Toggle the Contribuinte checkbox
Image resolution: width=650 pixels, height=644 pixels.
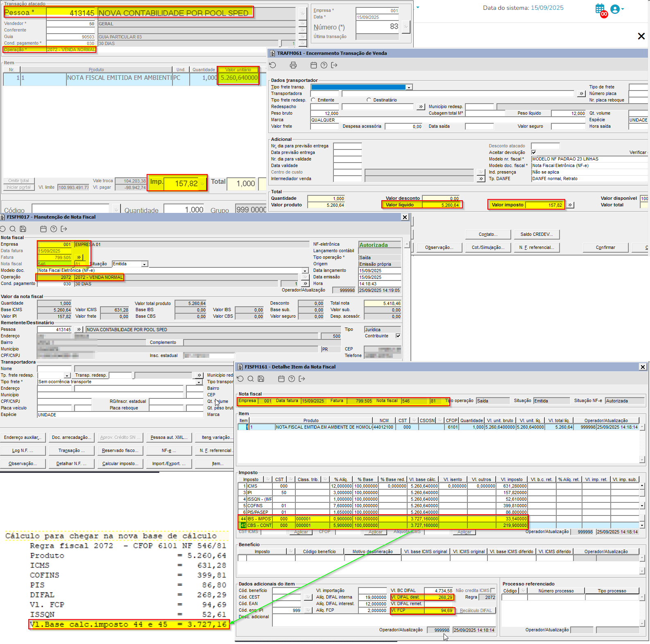(398, 336)
